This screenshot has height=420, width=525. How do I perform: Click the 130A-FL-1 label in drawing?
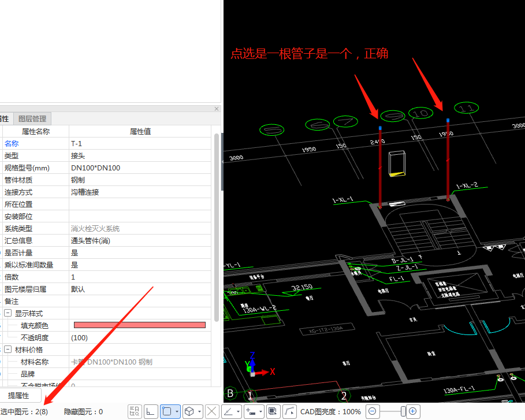[x=459, y=390]
